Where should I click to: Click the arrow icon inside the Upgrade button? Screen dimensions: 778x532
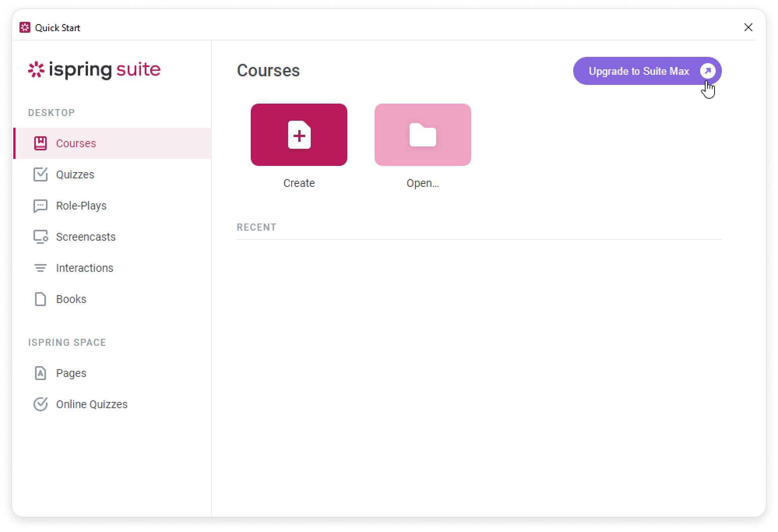point(708,71)
